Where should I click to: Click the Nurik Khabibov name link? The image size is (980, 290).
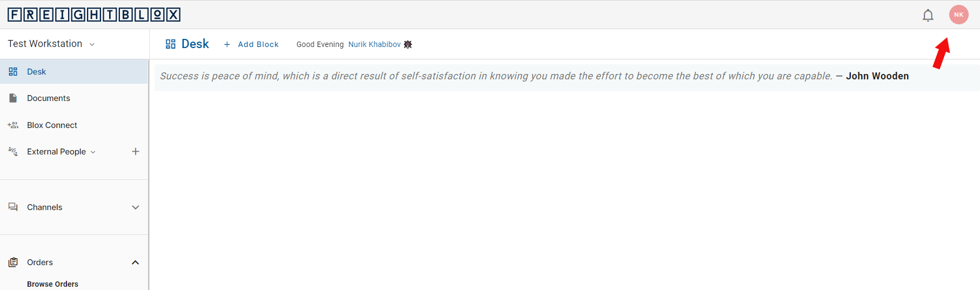pos(374,44)
